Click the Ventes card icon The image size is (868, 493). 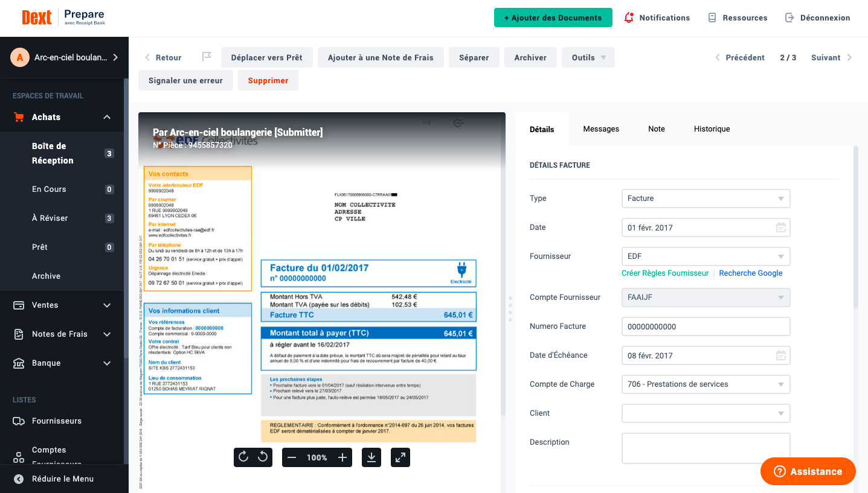pos(19,305)
